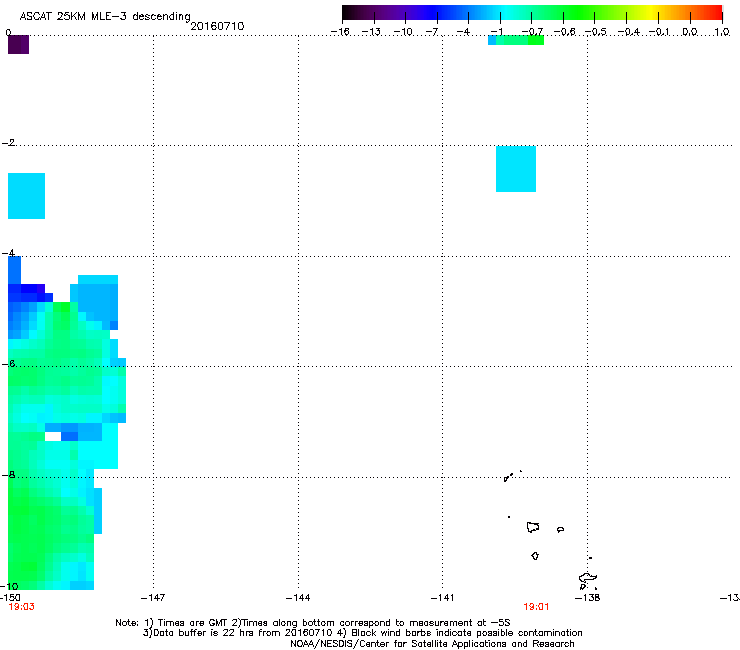Click the cyan data block near longitude -139.5

pos(516,169)
